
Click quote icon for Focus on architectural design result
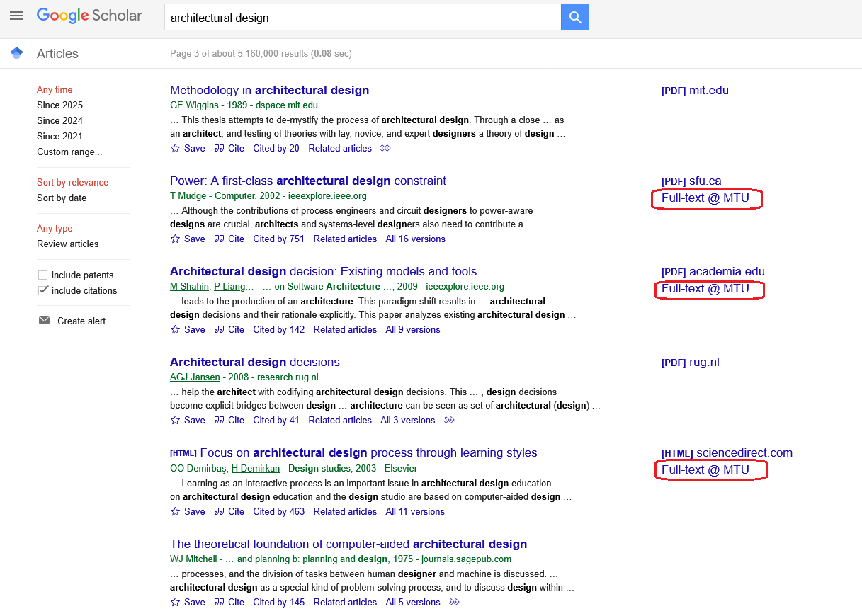(220, 511)
